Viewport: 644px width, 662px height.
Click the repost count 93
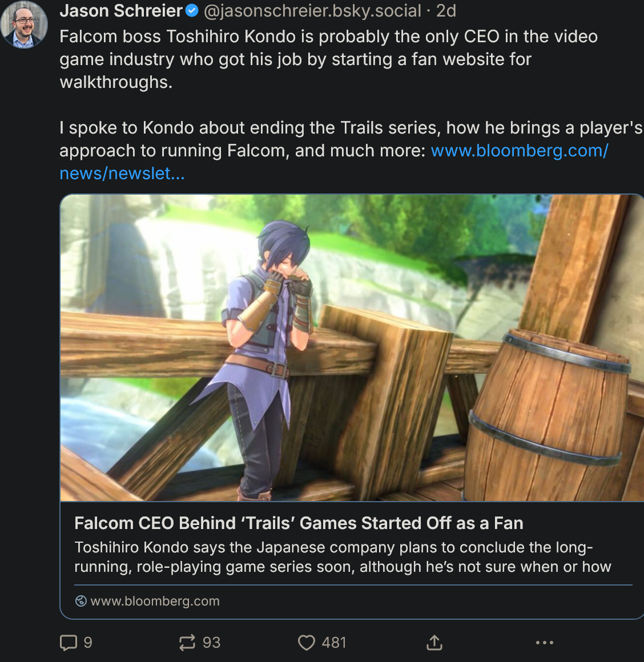[211, 643]
